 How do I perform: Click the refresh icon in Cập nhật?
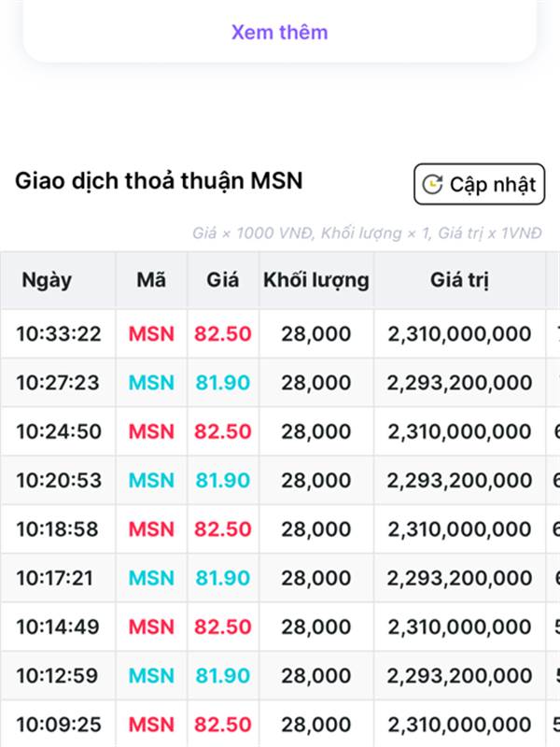pos(432,184)
